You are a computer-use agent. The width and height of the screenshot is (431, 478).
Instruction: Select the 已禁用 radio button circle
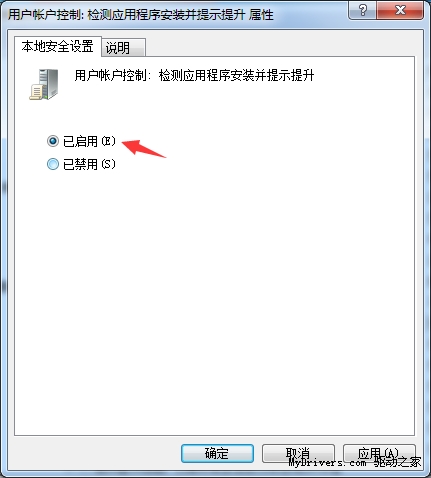53,164
